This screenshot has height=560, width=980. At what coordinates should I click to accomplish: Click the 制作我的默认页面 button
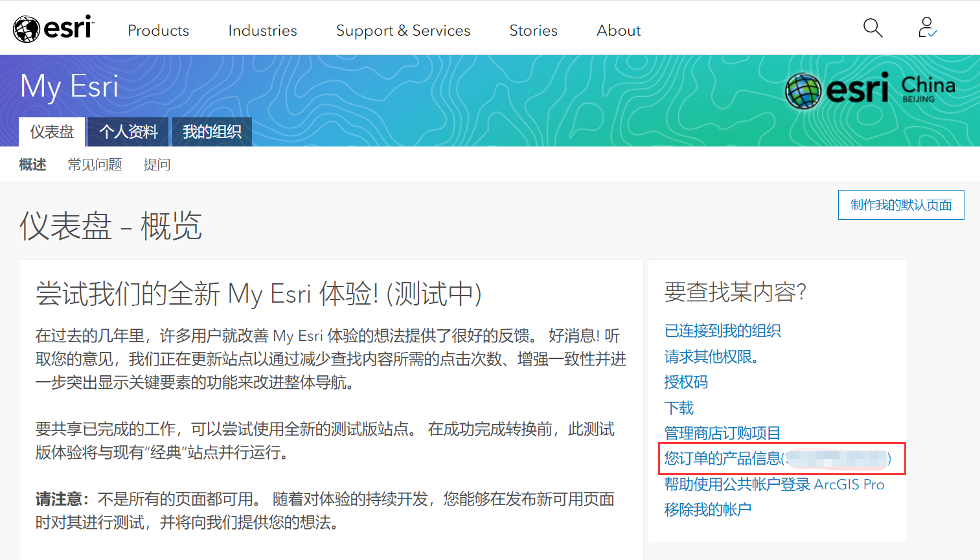pos(901,204)
